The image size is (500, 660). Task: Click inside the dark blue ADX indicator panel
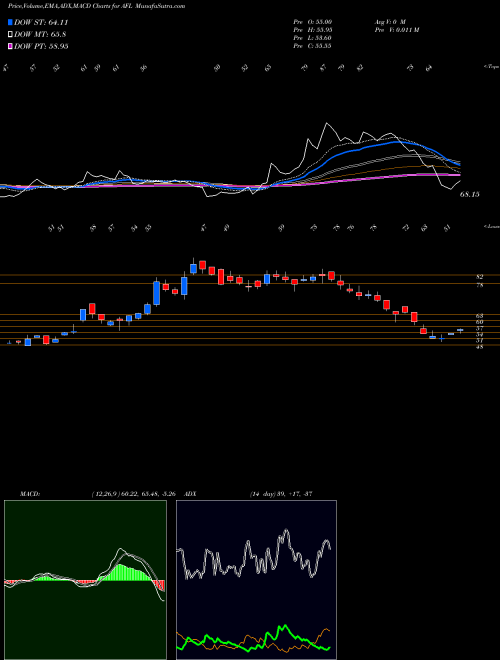pos(256,580)
